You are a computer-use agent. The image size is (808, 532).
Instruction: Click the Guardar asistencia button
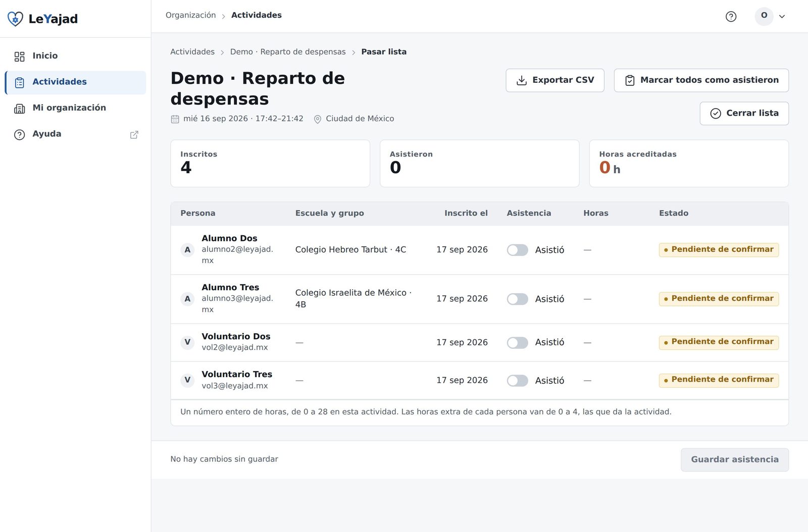(x=735, y=460)
